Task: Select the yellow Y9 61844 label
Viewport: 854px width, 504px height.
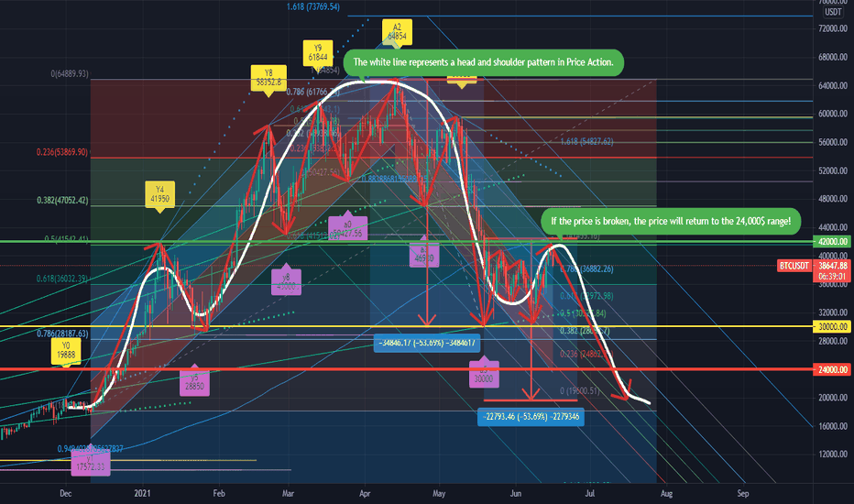Action: [x=318, y=53]
